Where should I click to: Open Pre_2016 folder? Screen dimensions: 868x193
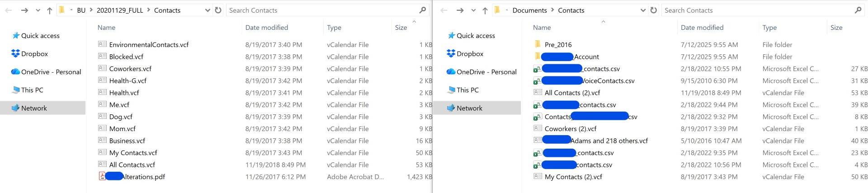tap(558, 45)
